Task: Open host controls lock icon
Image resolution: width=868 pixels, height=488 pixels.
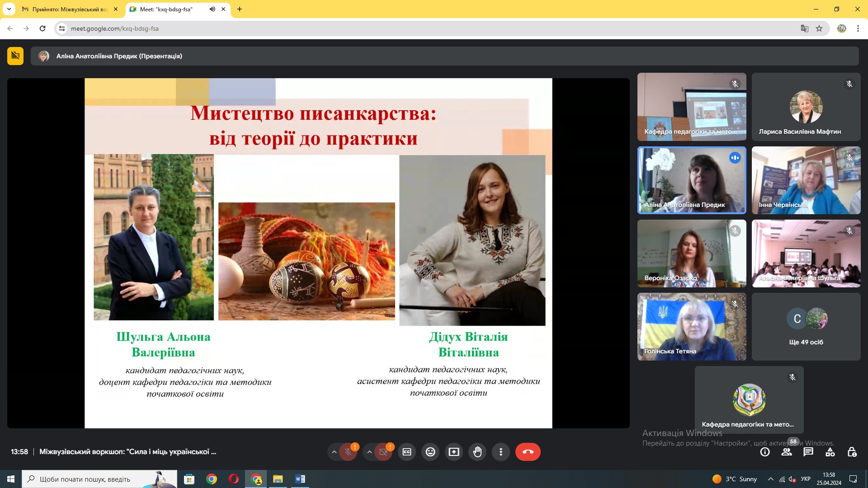Action: (852, 452)
